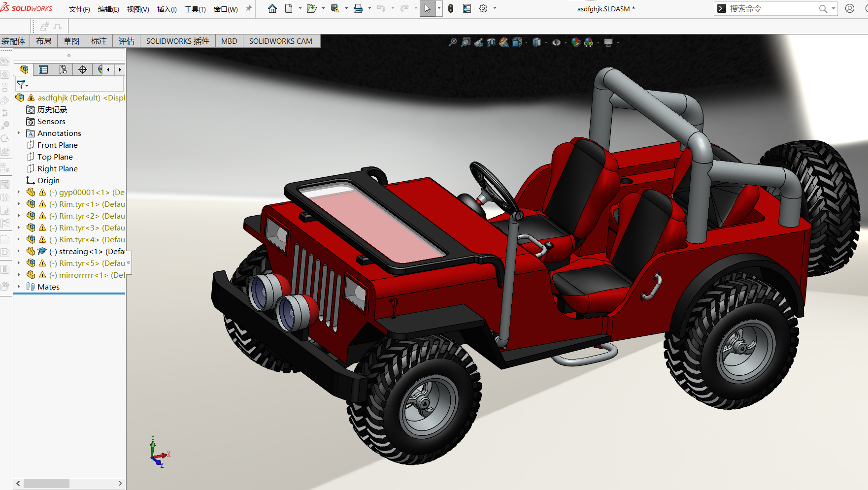Create a new document with New icon
The width and height of the screenshot is (868, 490).
(289, 8)
